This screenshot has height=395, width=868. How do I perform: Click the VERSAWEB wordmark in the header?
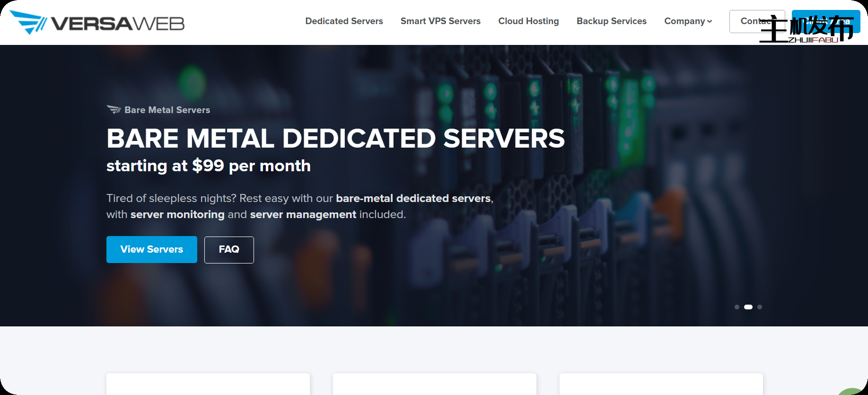pos(117,24)
